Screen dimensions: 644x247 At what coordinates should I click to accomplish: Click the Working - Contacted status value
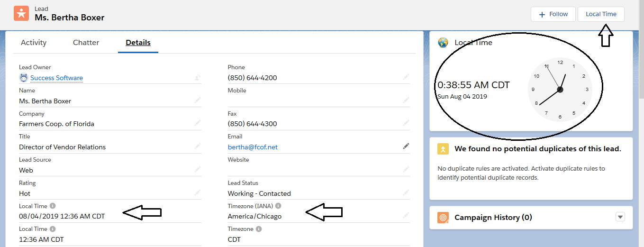click(x=259, y=193)
